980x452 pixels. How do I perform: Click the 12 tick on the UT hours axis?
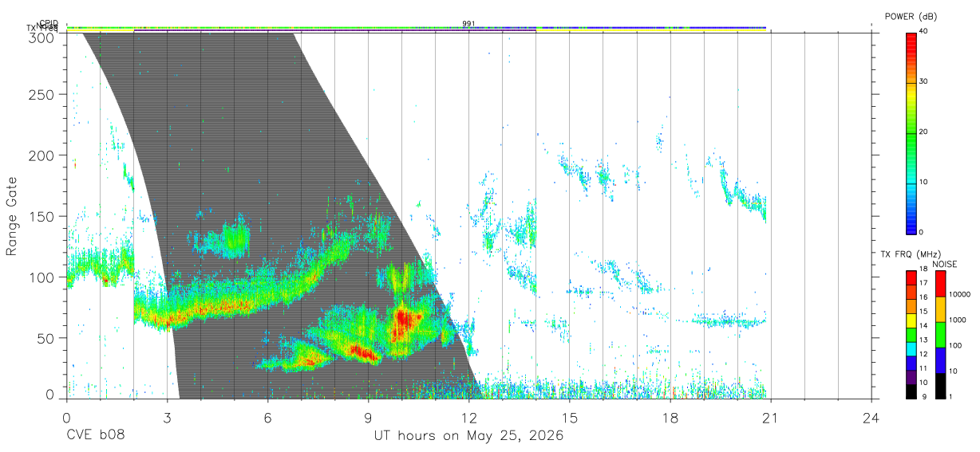click(468, 418)
